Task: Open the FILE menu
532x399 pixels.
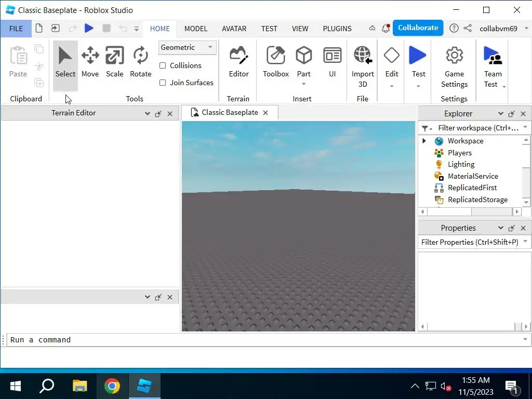Action: pyautogui.click(x=16, y=29)
